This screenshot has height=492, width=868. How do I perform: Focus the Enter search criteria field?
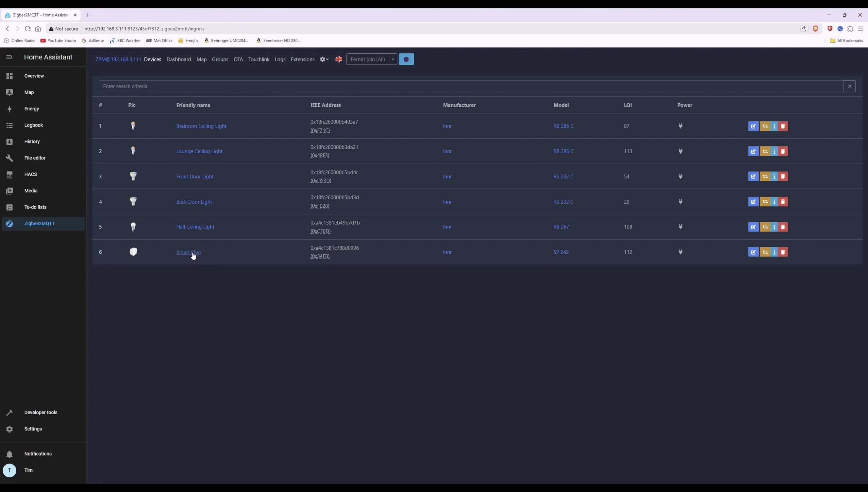[x=471, y=87]
